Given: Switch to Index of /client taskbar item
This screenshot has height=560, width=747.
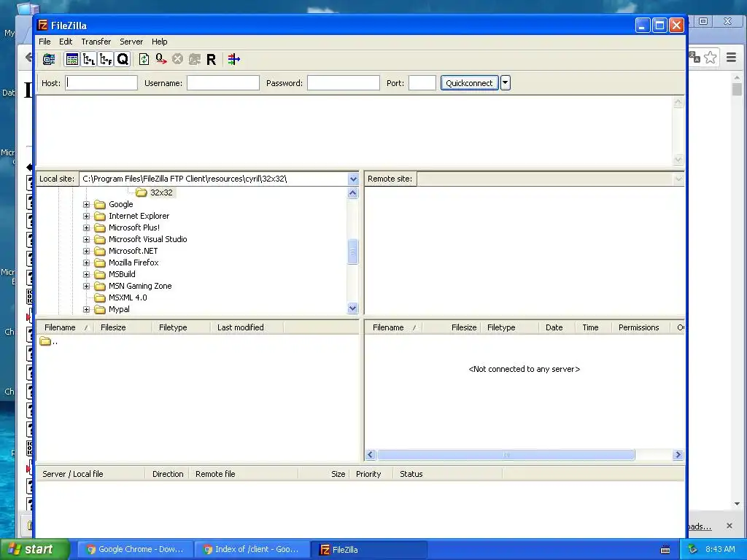Looking at the screenshot, I should pyautogui.click(x=252, y=550).
